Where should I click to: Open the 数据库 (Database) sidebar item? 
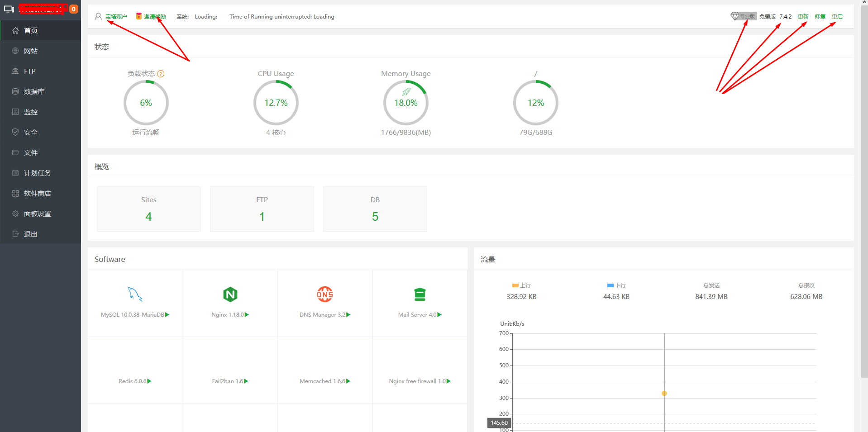[x=34, y=92]
